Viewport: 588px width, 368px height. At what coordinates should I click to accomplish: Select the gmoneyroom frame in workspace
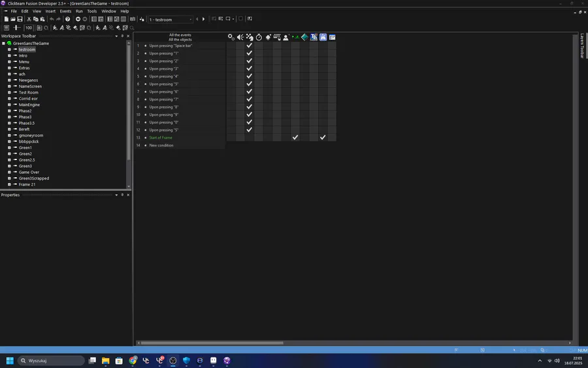click(31, 135)
